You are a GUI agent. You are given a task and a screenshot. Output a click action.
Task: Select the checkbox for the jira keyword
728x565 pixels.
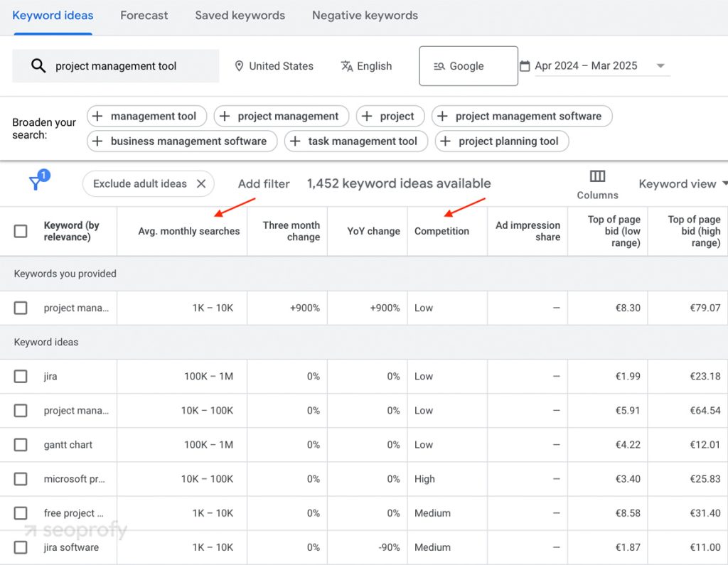click(x=21, y=377)
